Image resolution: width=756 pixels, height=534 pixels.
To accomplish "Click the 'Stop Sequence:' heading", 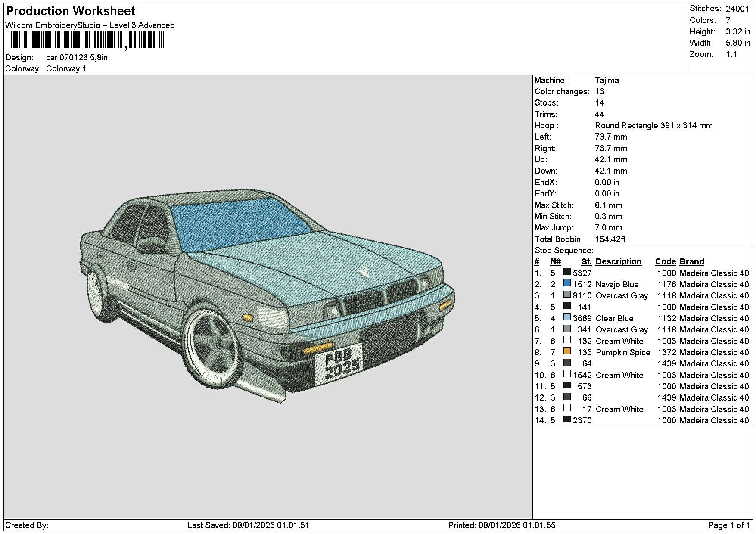I will click(564, 251).
